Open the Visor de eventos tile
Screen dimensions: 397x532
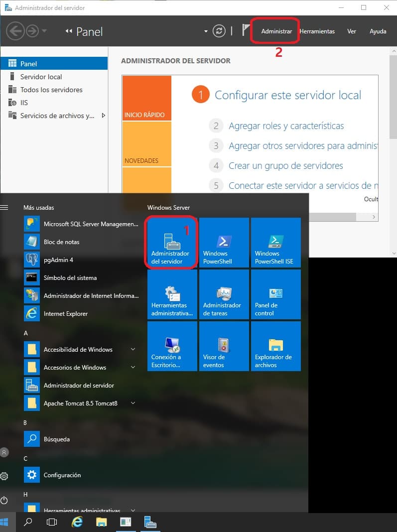(x=224, y=346)
